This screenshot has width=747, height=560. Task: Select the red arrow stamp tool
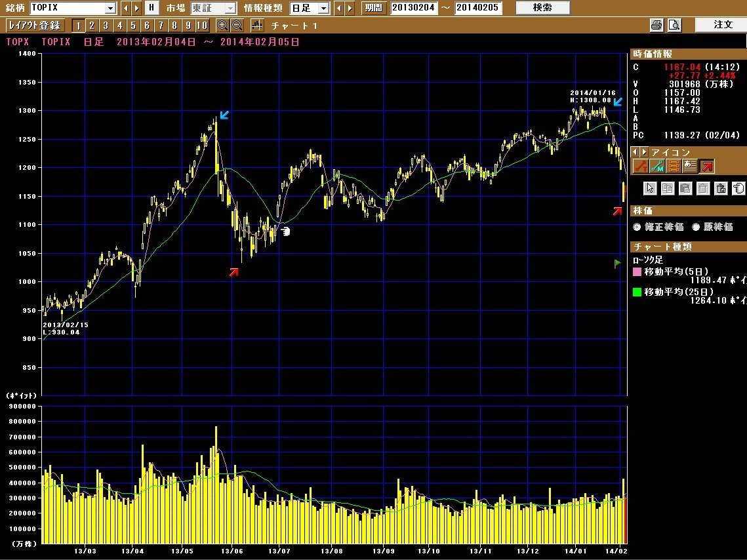[x=707, y=166]
